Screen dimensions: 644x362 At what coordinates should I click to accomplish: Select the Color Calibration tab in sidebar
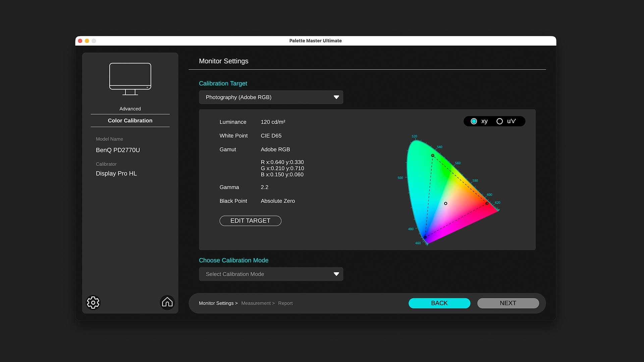pyautogui.click(x=130, y=121)
